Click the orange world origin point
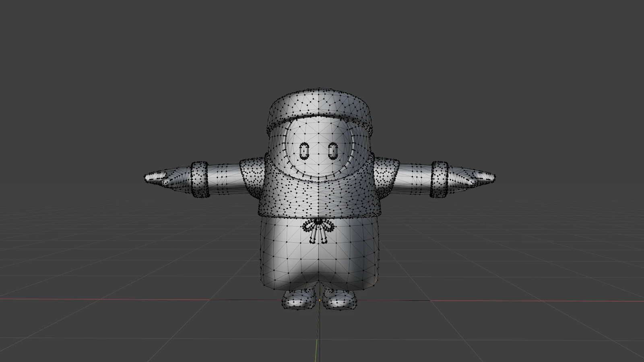This screenshot has height=362, width=644. pyautogui.click(x=319, y=300)
